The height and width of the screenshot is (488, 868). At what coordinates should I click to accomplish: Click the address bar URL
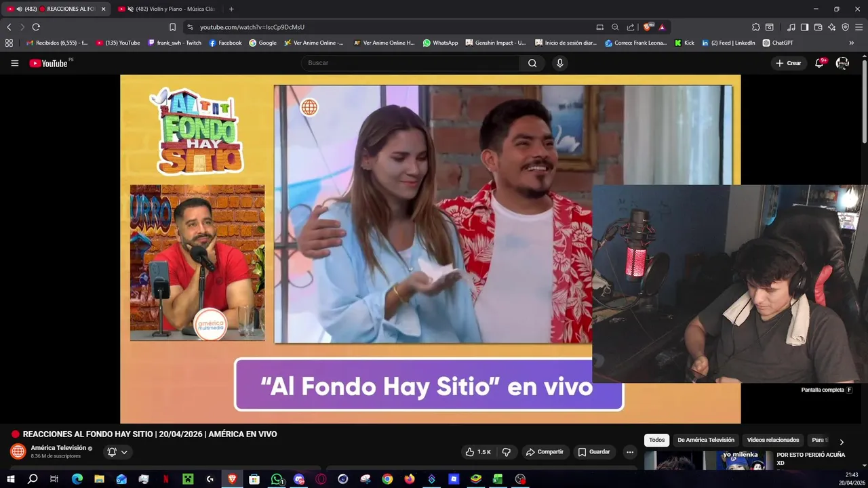[252, 27]
